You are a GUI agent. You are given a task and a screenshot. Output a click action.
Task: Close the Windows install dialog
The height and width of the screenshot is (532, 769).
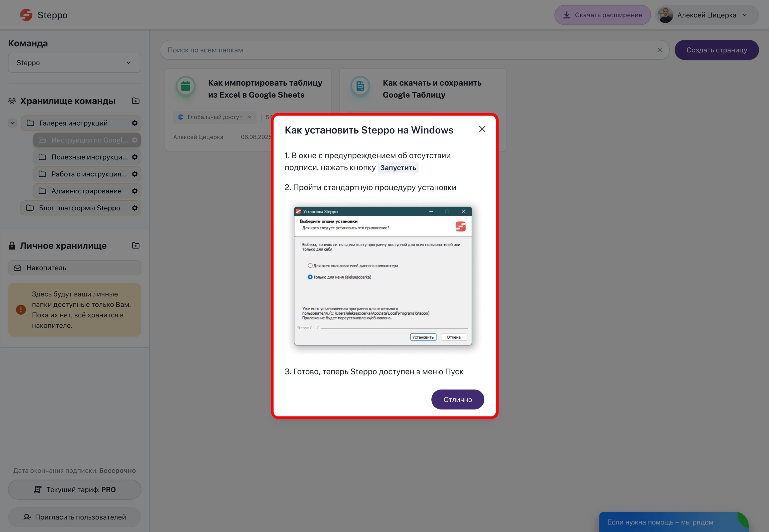tap(482, 129)
